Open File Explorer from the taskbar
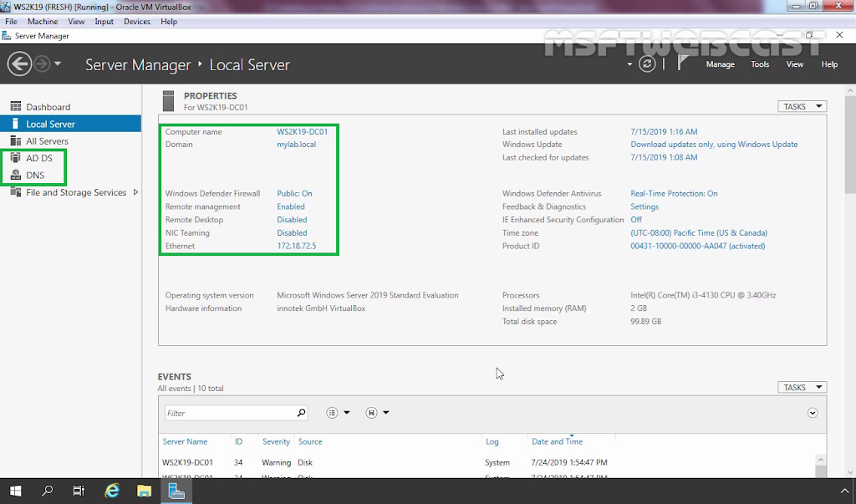Viewport: 856px width, 504px height. click(144, 491)
